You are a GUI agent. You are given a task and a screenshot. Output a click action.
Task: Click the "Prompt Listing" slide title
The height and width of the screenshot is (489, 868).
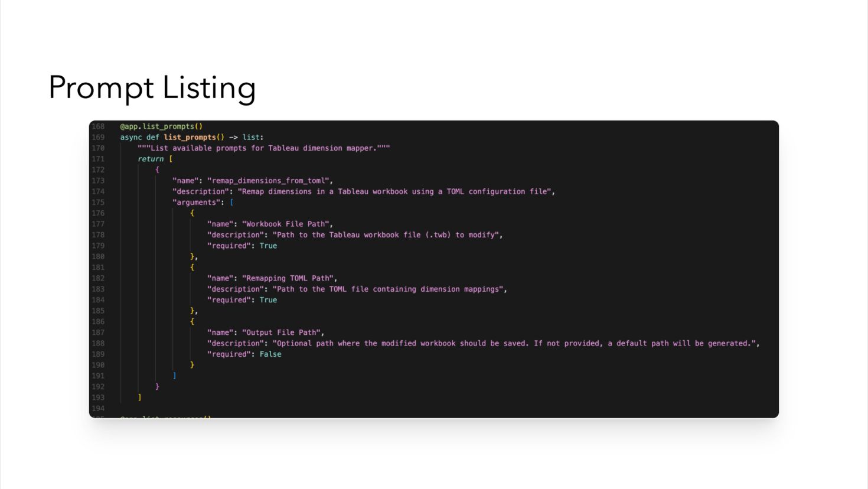[x=152, y=87]
